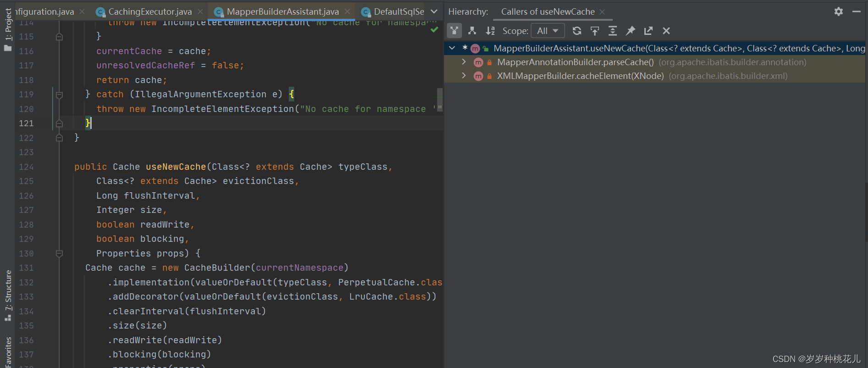The width and height of the screenshot is (868, 368).
Task: Switch to MapperBuilderAssistant.java tab
Action: 283,11
